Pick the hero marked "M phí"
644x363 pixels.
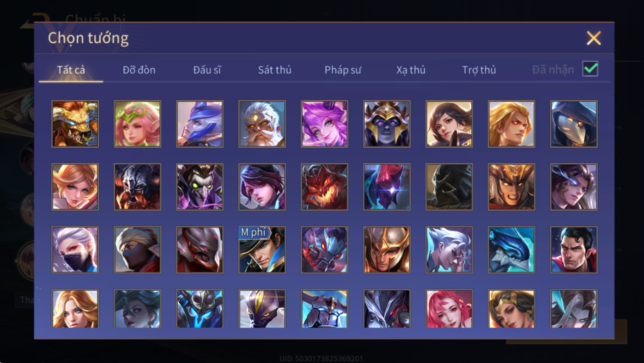(262, 250)
